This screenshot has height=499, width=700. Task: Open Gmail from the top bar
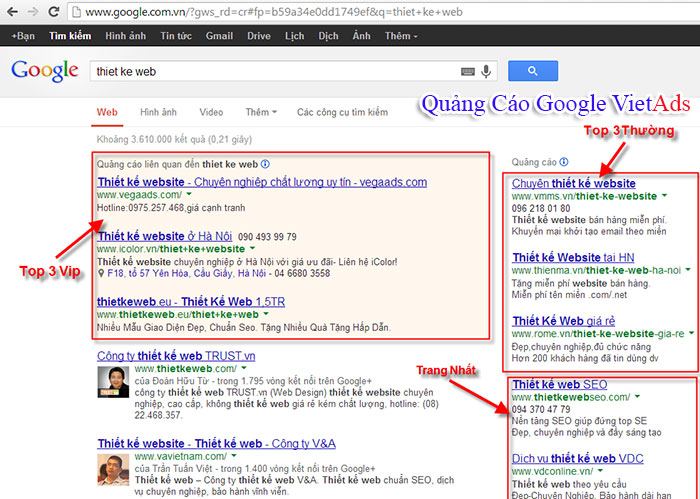(x=219, y=36)
